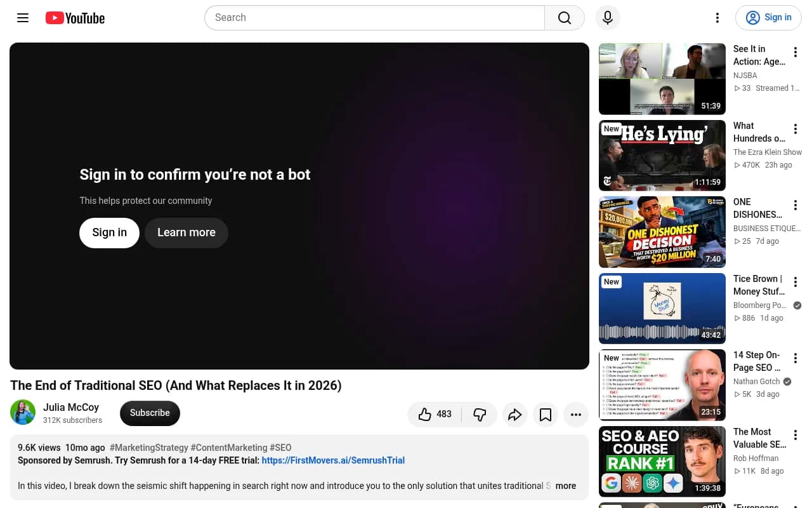
Task: Save video with the bookmark icon
Action: point(546,415)
